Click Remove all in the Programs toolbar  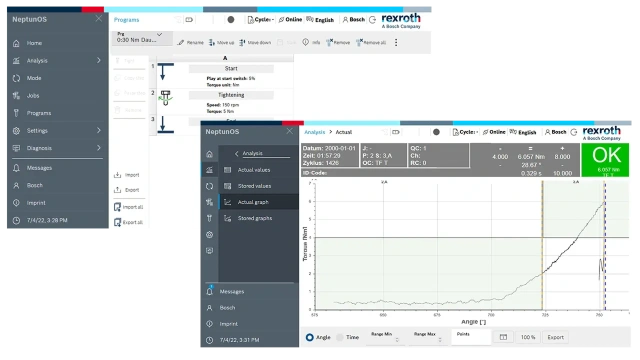[x=371, y=42]
